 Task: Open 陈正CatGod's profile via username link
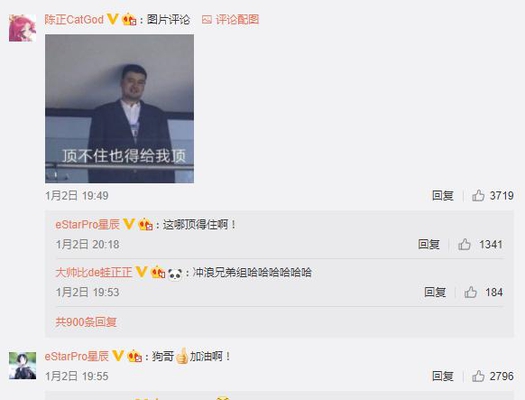click(x=74, y=19)
